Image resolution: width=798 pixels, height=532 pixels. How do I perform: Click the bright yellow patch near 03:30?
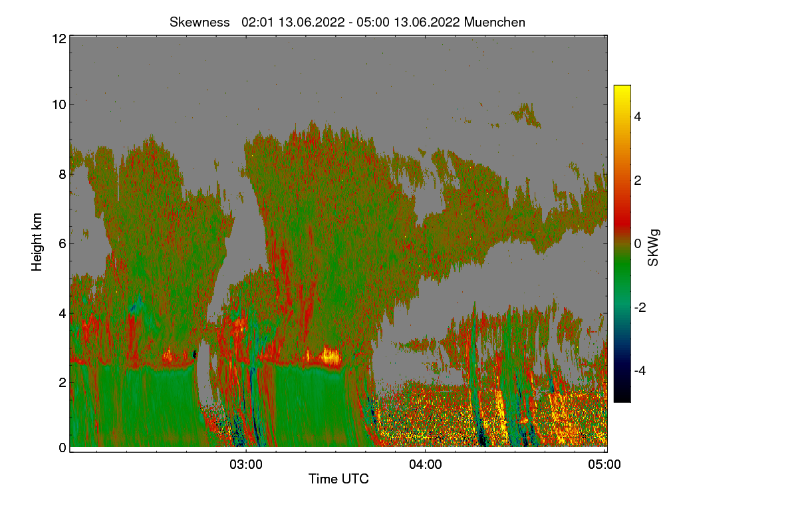point(331,356)
